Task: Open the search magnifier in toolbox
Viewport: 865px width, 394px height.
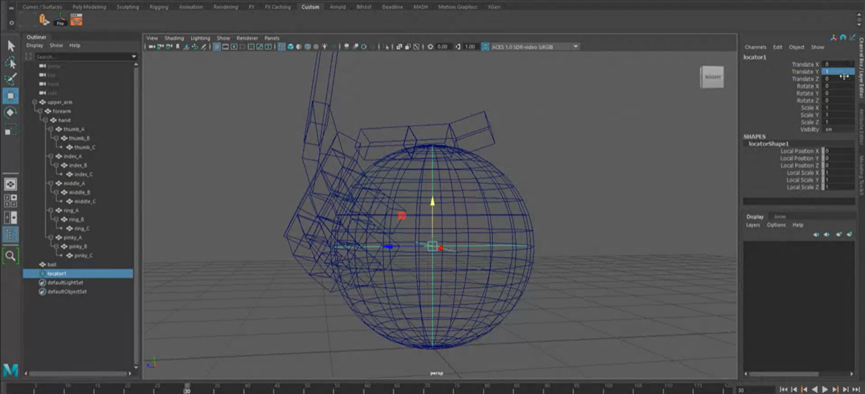Action: 10,255
